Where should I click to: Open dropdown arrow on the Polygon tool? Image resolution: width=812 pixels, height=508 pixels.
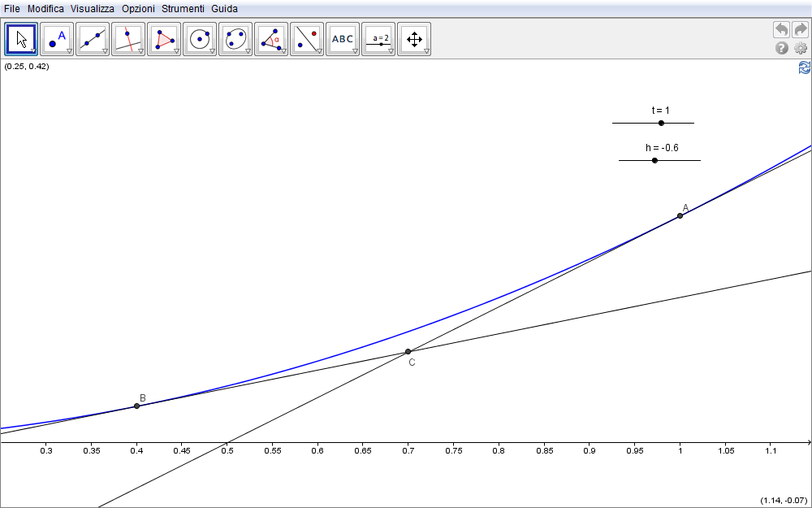(x=176, y=51)
